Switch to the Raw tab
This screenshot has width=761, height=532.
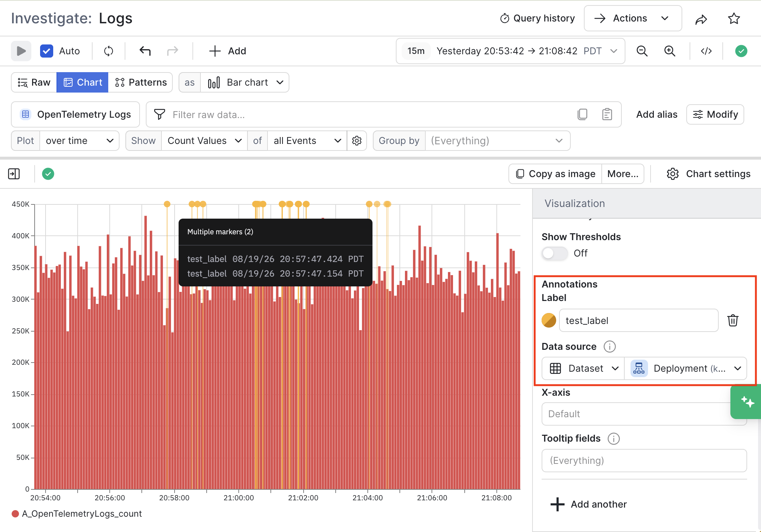(34, 82)
